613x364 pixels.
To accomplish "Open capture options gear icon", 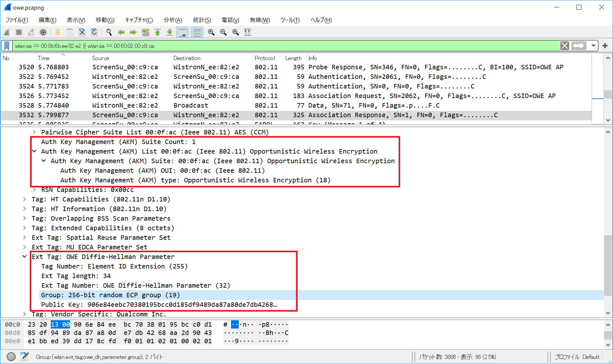I will [43, 32].
